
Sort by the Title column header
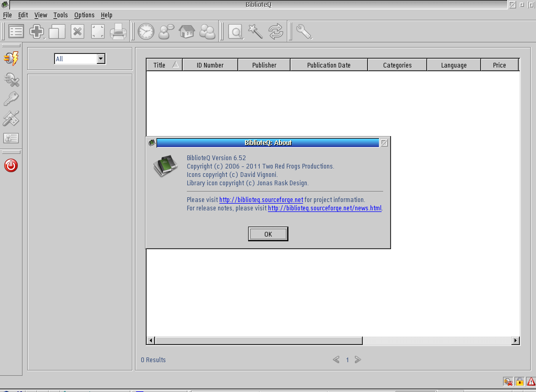click(x=164, y=65)
